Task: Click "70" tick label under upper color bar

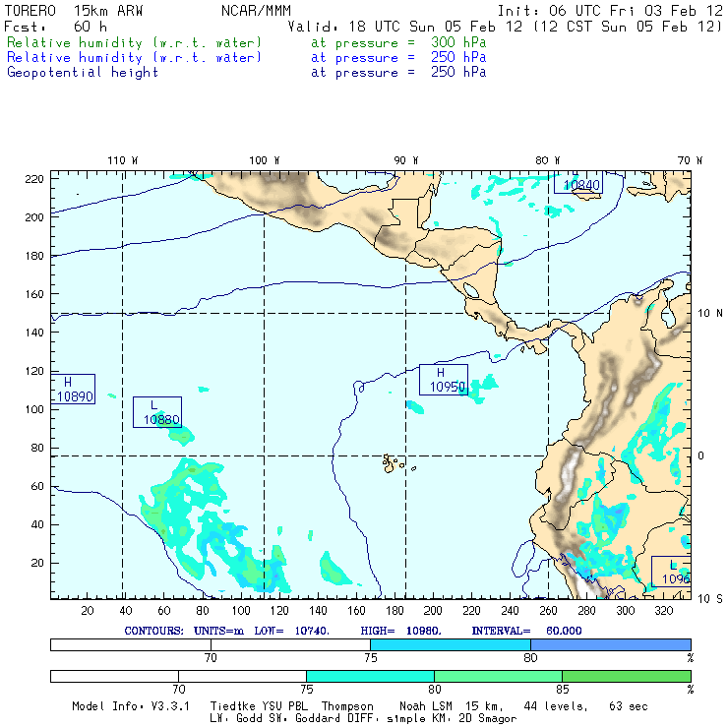Action: pos(211,658)
